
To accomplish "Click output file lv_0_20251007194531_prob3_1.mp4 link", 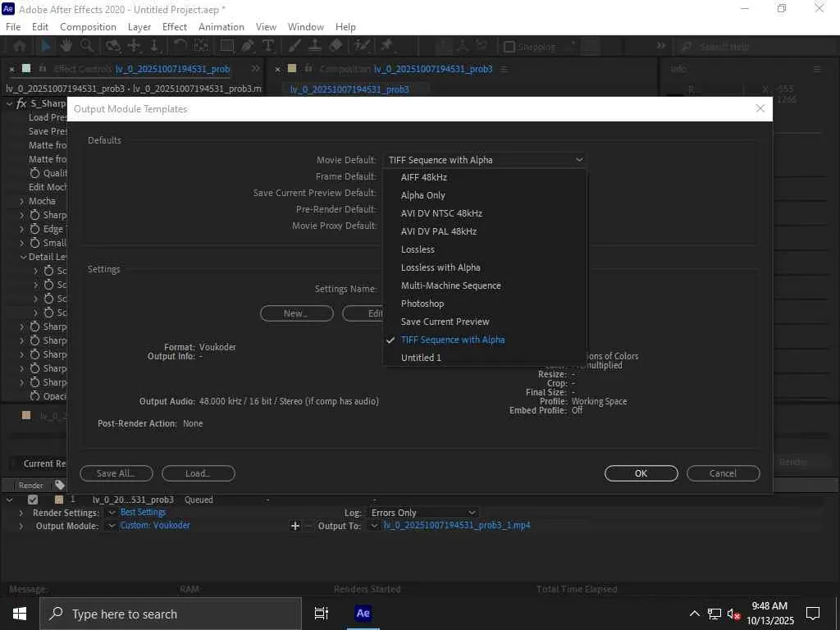I will click(456, 526).
